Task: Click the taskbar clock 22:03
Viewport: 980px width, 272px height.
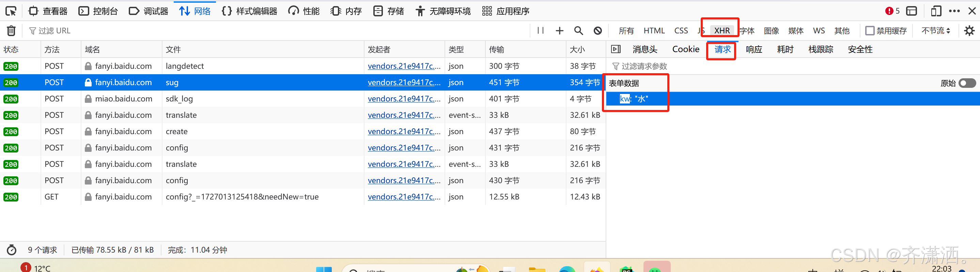Action: point(942,268)
